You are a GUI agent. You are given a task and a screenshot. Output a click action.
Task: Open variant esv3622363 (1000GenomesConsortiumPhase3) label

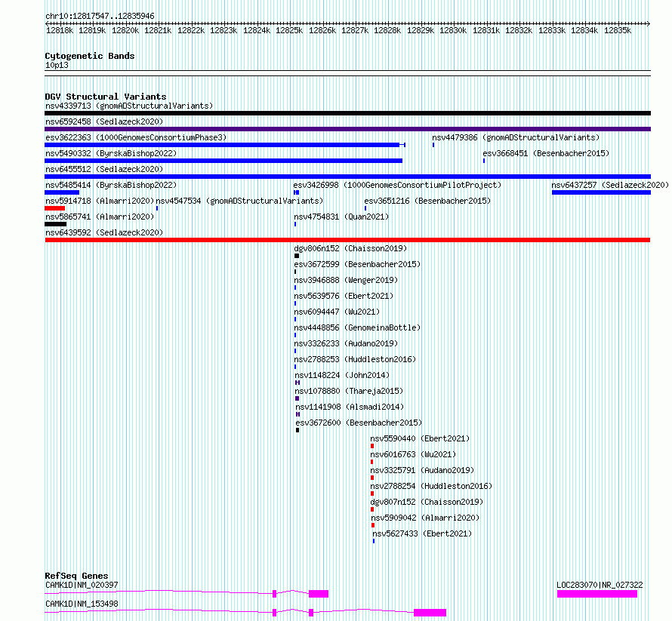[136, 137]
